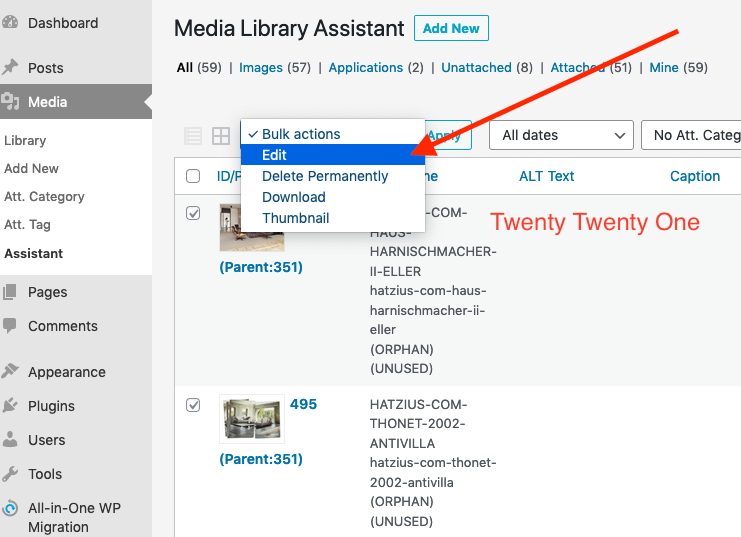Click the Pages icon in sidebar
Viewport: 741px width, 537px height.
point(11,292)
